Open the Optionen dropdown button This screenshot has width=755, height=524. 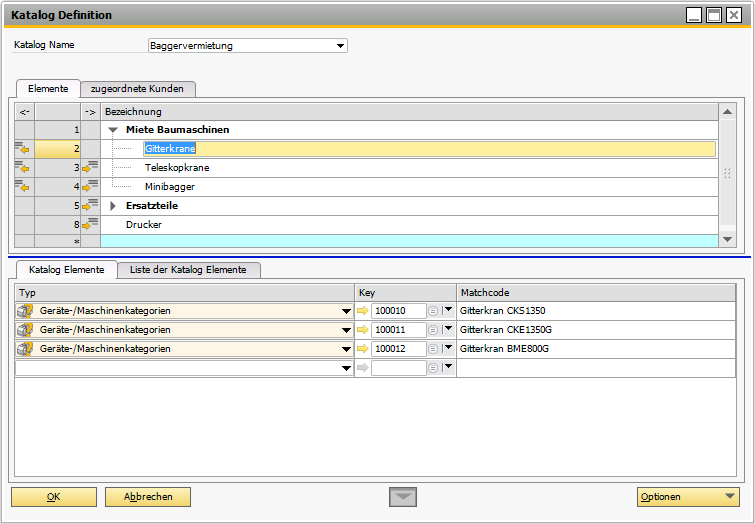[x=688, y=497]
